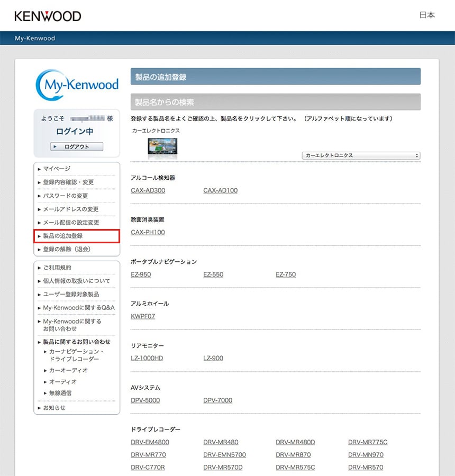Click the car electronics product thumbnail
The image size is (455, 476).
pos(162,145)
